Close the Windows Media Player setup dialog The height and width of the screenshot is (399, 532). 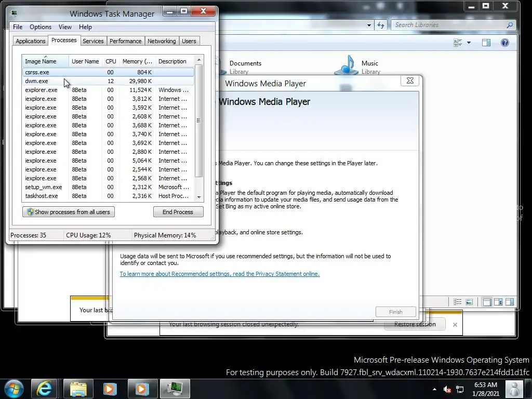[410, 81]
